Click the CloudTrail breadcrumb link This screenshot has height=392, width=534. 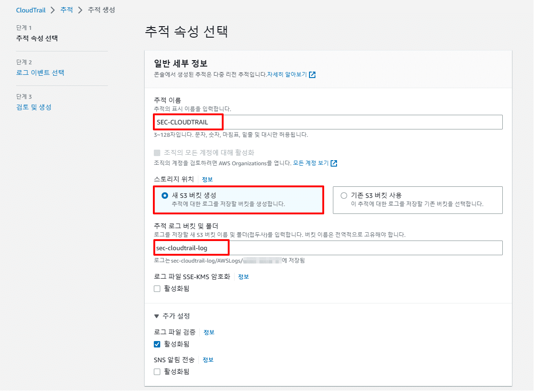pyautogui.click(x=30, y=9)
